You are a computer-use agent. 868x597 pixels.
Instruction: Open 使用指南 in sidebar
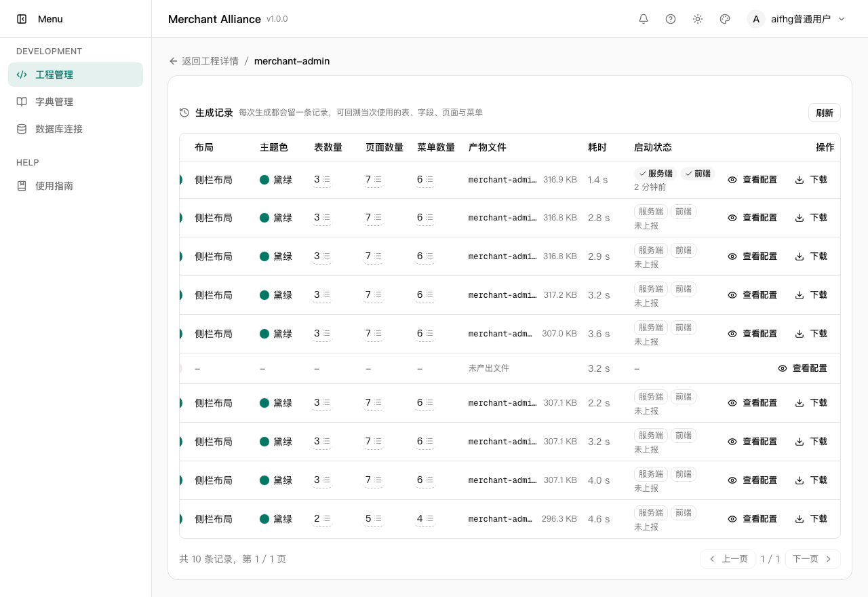pos(75,186)
